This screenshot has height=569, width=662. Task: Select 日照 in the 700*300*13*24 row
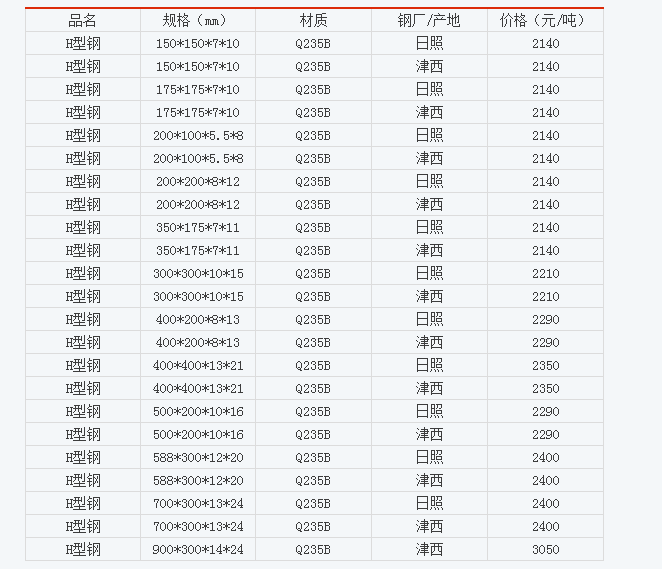429,504
